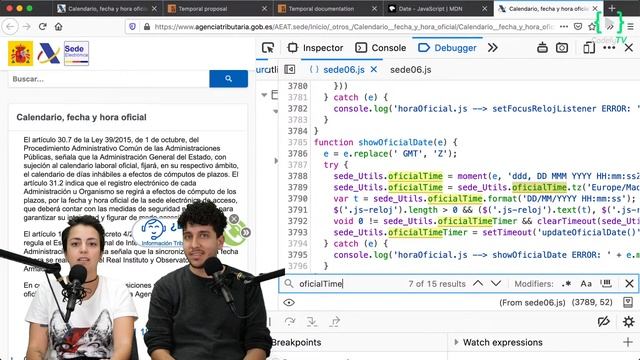Click the tracking protection shield icon
Screen dimensions: 640x360
(132, 27)
